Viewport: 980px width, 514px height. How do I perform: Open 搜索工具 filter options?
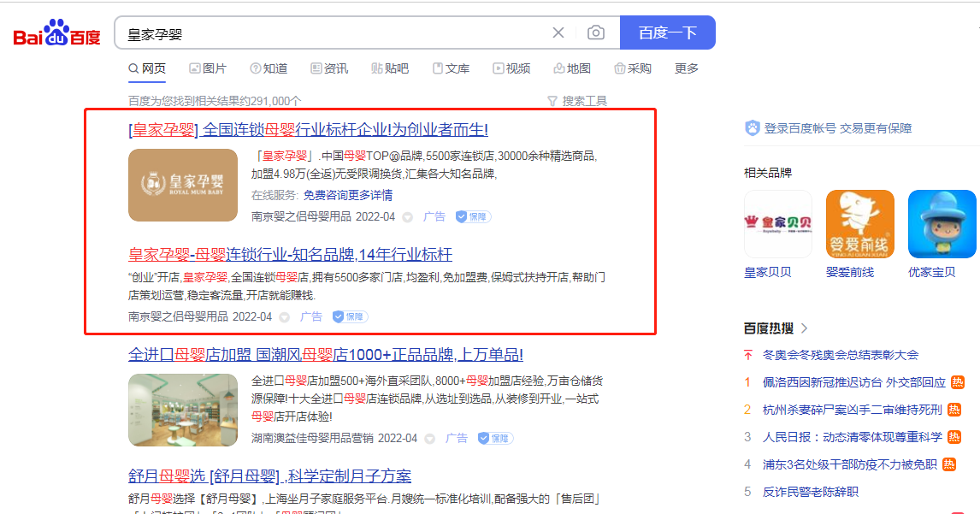coord(577,101)
